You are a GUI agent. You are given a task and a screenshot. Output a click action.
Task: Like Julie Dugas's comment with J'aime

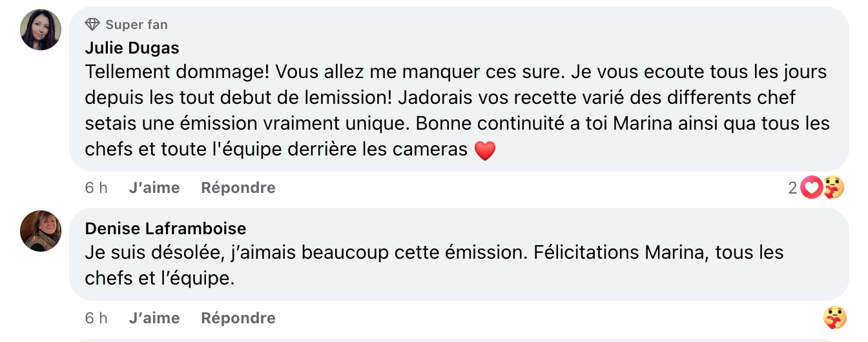[x=154, y=188]
